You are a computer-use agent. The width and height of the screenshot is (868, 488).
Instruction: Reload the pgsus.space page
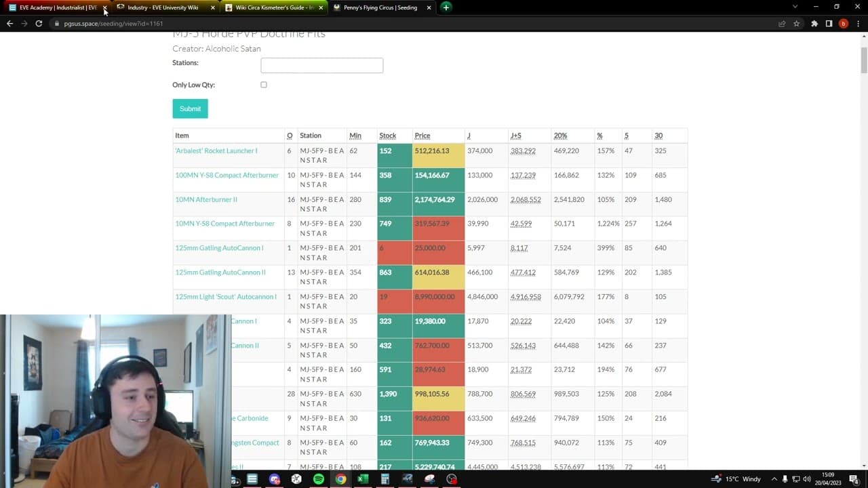point(39,23)
